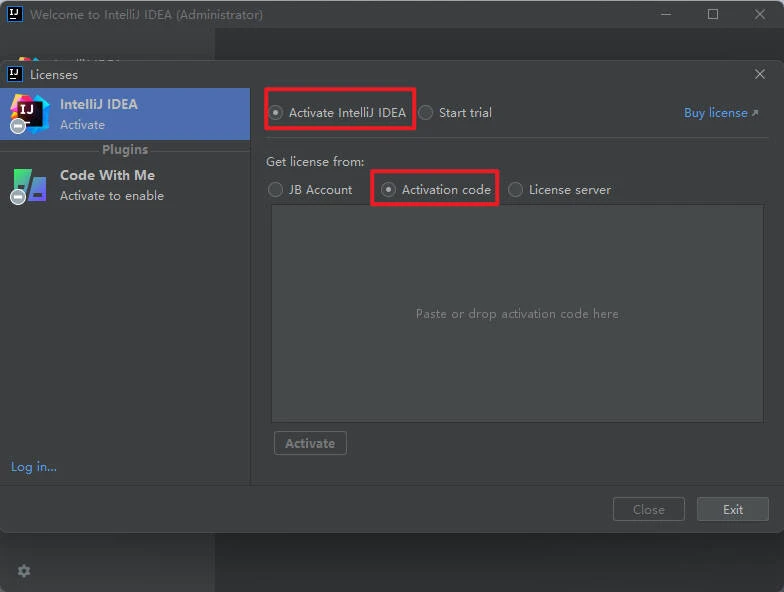
Task: Open the Buy license link
Action: tap(720, 113)
